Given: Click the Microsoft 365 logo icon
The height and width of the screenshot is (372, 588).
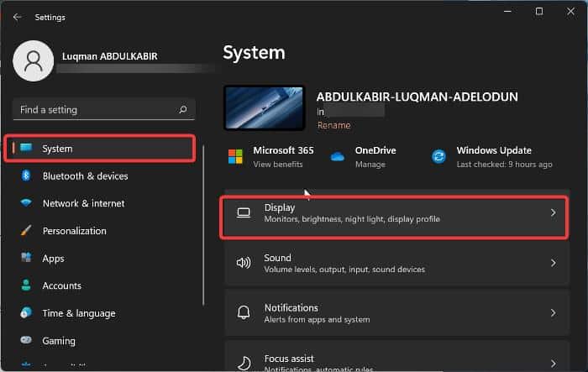Looking at the screenshot, I should click(235, 156).
